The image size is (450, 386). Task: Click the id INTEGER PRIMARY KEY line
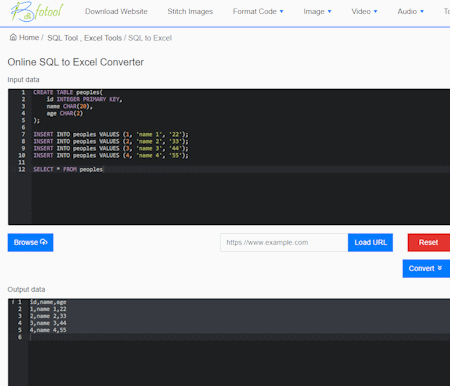(x=84, y=99)
